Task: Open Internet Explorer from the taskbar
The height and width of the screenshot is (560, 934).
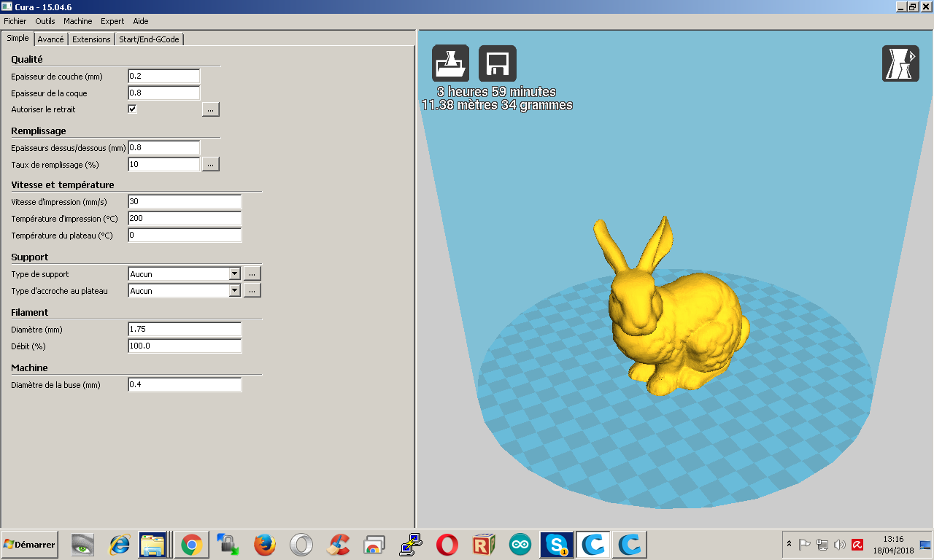Action: (119, 545)
